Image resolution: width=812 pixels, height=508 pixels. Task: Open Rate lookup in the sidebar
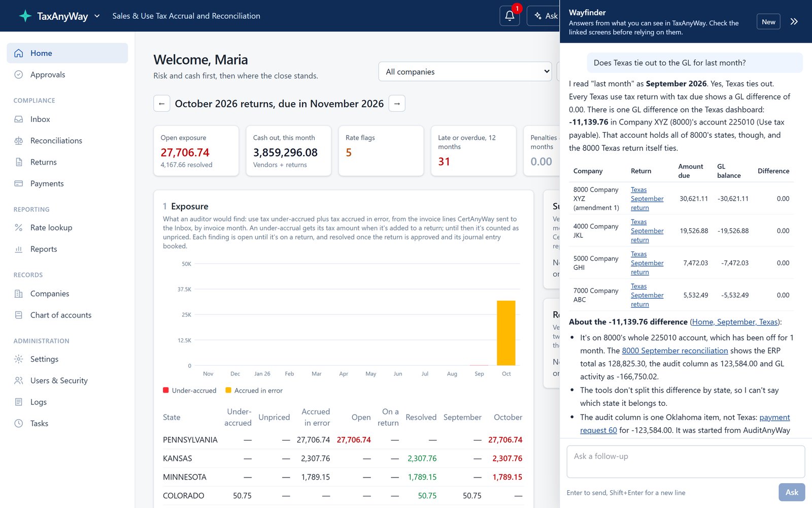67,228
